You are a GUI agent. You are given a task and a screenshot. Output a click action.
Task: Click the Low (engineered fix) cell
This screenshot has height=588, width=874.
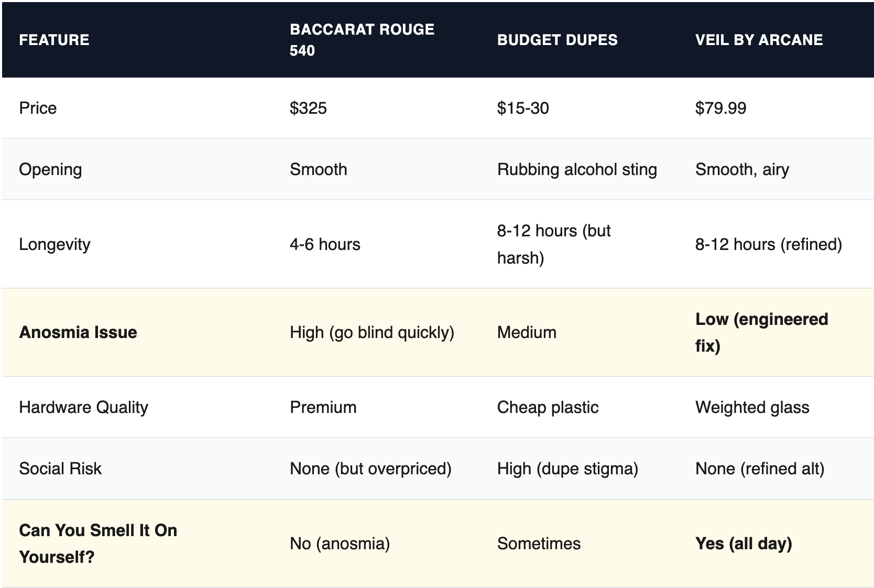(761, 332)
